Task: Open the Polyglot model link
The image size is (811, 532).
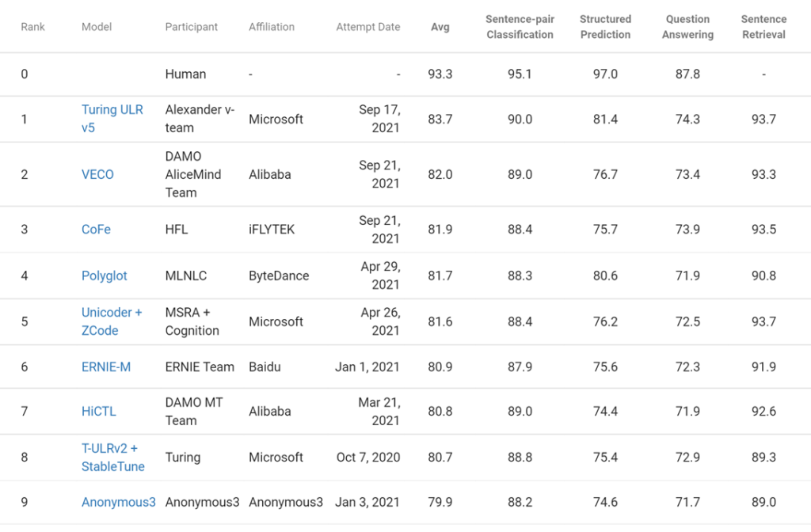Action: click(x=104, y=275)
